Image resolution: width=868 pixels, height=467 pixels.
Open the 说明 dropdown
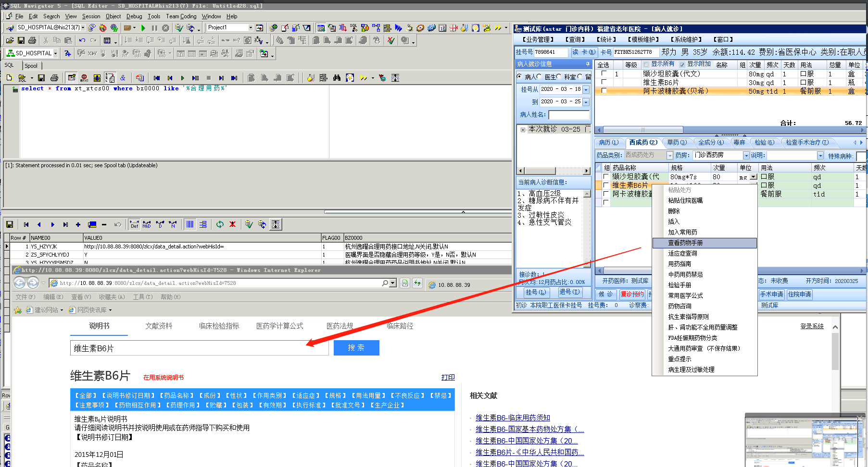(x=820, y=156)
